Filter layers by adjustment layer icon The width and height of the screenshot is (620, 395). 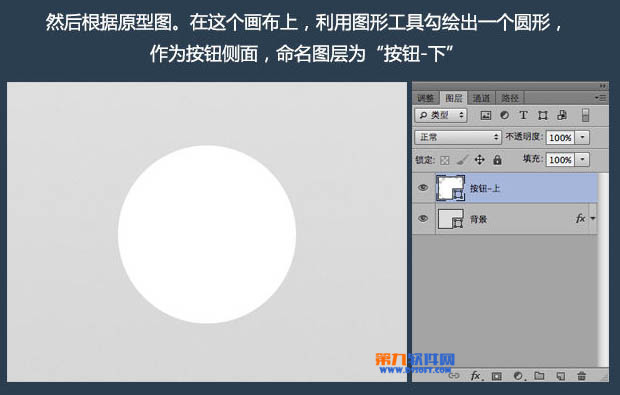(x=505, y=115)
